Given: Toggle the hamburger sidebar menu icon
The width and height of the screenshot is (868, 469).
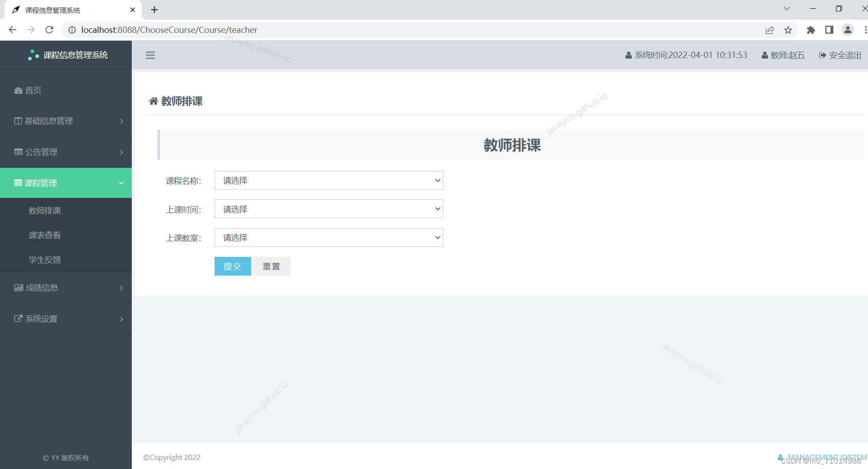Looking at the screenshot, I should coord(150,55).
